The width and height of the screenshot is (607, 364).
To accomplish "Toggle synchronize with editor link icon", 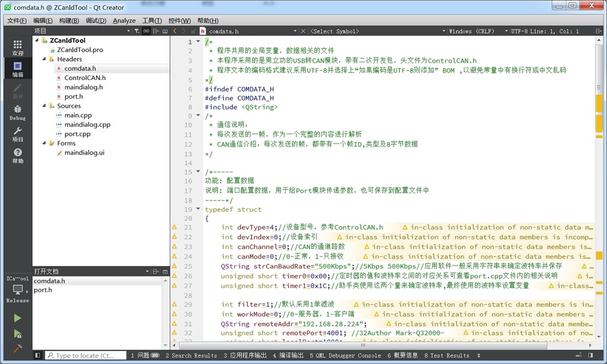I will [x=146, y=31].
